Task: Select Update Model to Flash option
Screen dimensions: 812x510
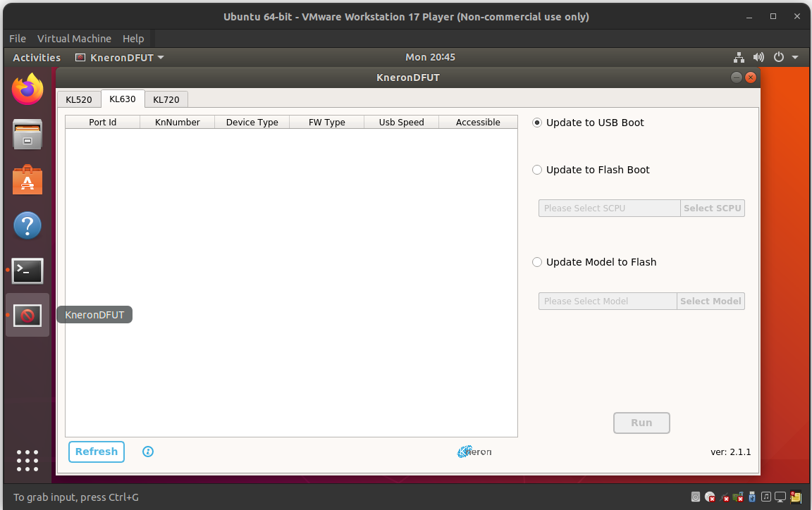Action: pyautogui.click(x=594, y=262)
